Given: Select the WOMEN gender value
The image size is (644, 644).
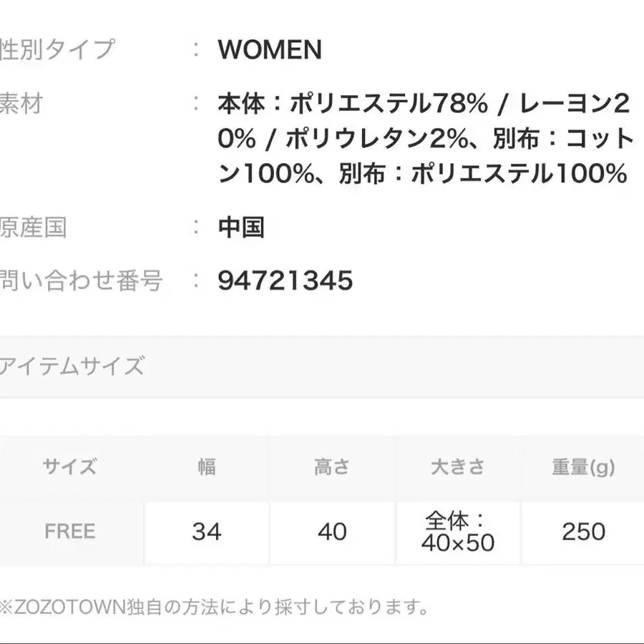Looking at the screenshot, I should coord(270,50).
